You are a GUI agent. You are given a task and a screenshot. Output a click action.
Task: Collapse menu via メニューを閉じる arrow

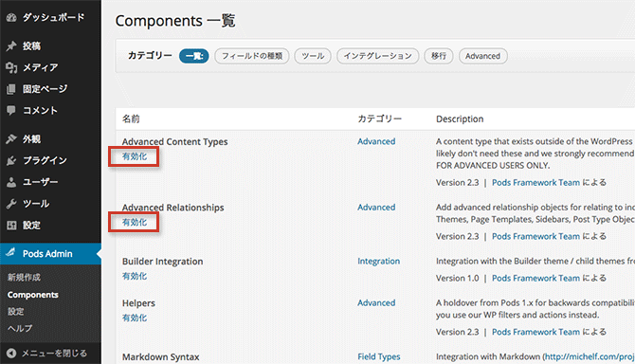(x=11, y=353)
